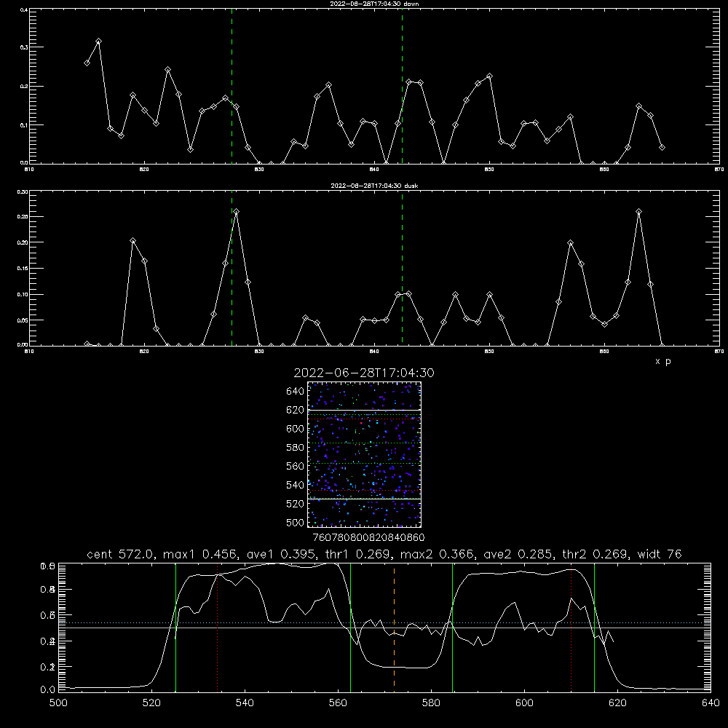Click the 'cent 572.0' value in stats line
The height and width of the screenshot is (728, 728).
click(x=120, y=554)
